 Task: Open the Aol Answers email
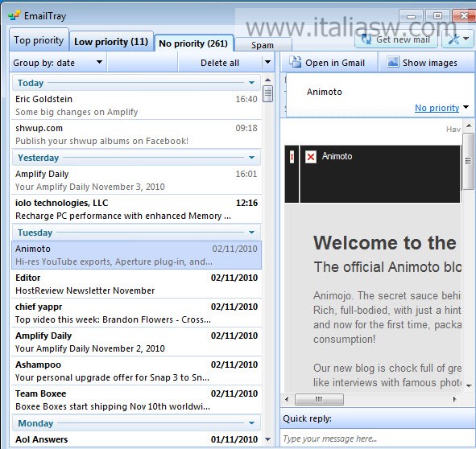coord(137,439)
